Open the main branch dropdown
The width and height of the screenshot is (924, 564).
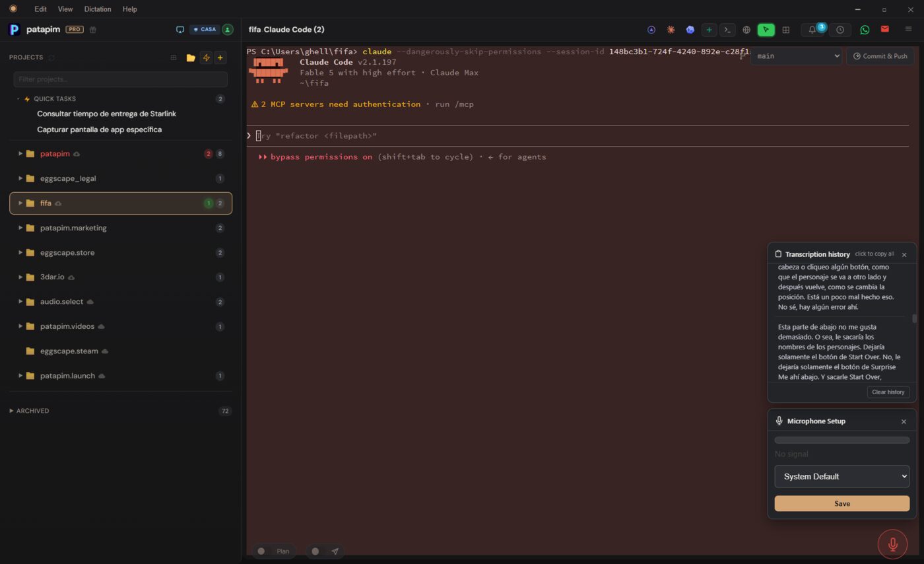click(797, 56)
